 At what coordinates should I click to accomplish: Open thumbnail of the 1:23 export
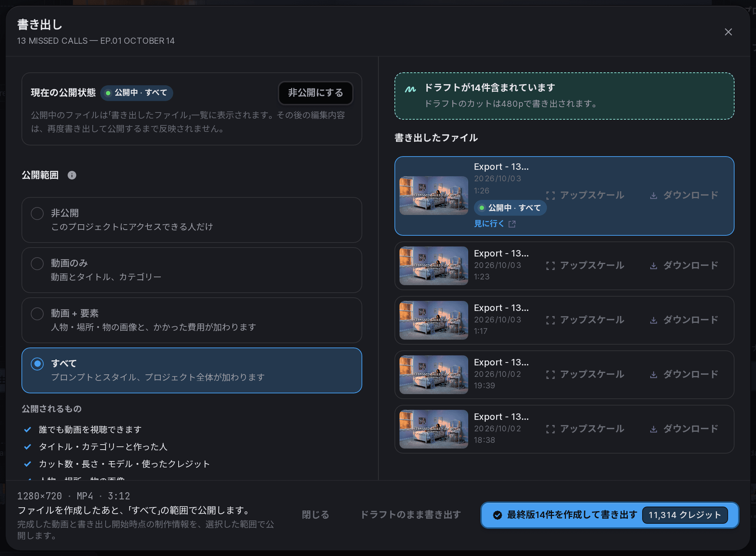433,266
